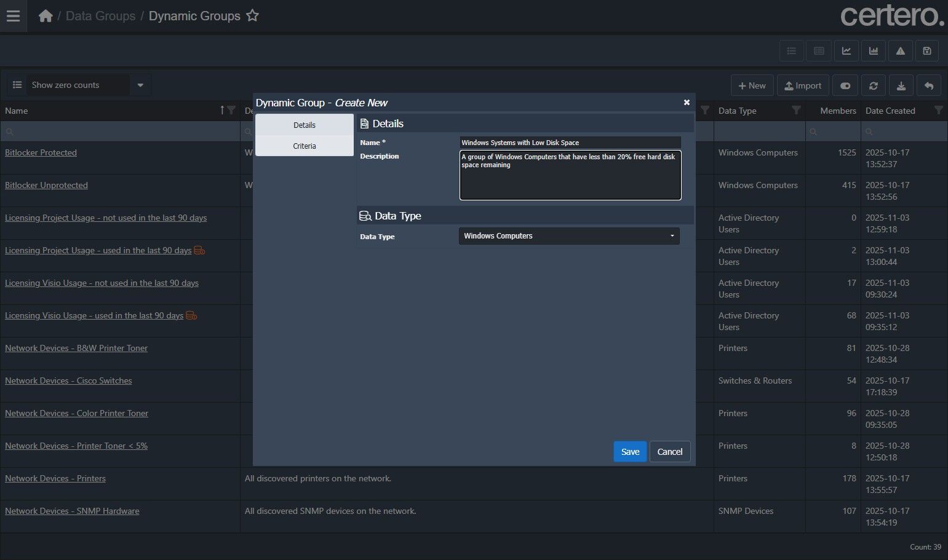This screenshot has width=948, height=560.
Task: Click the warning triangle alerts icon
Action: (x=901, y=51)
